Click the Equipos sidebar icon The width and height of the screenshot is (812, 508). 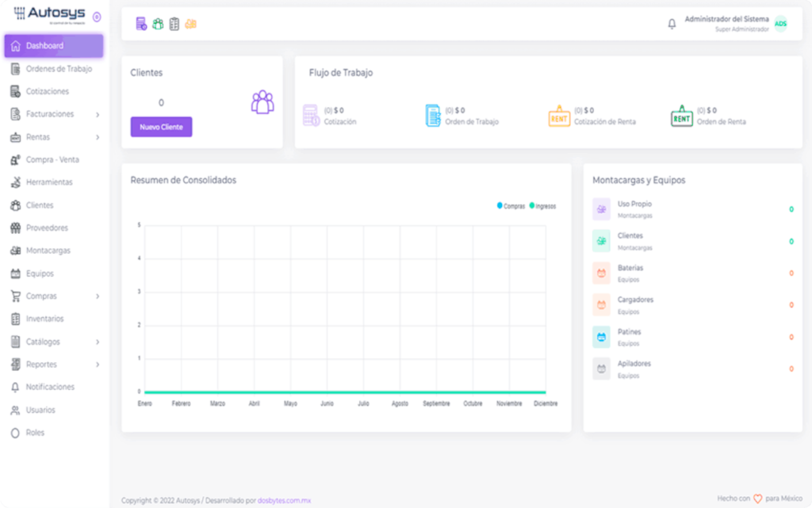(16, 273)
